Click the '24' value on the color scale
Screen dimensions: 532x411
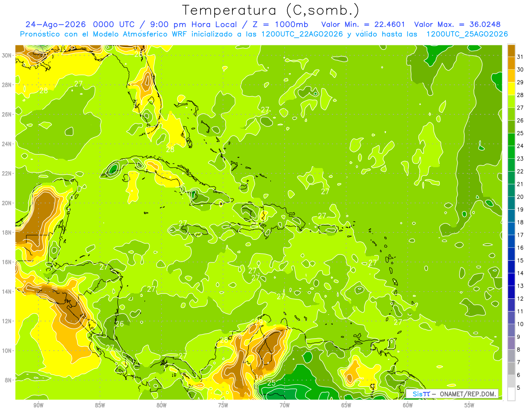520,146
